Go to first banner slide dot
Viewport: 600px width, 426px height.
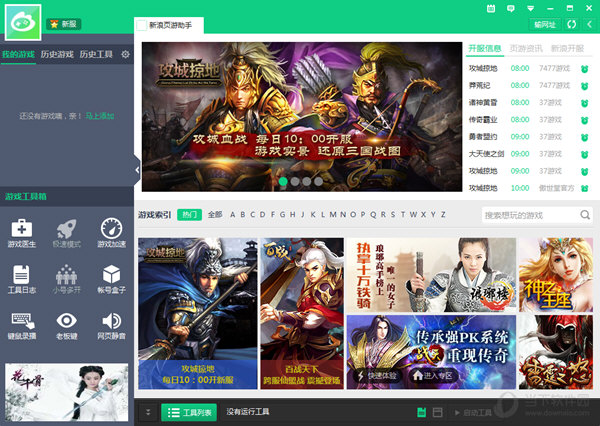point(283,181)
